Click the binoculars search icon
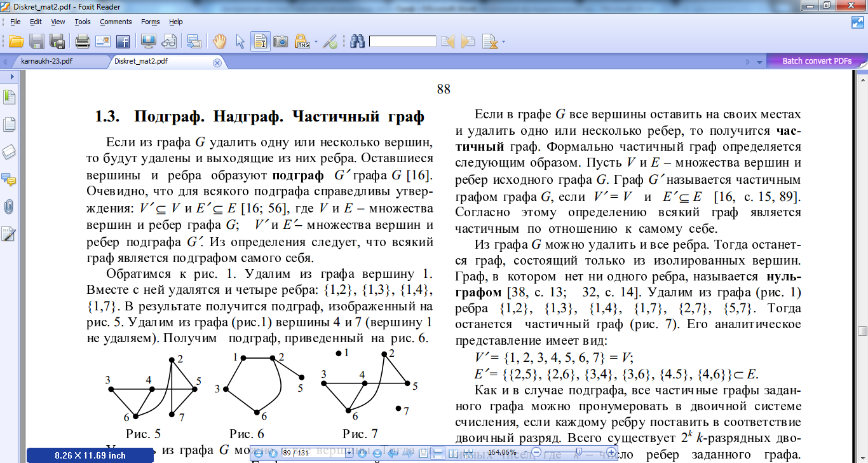Viewport: 868px width, 463px height. pos(358,42)
